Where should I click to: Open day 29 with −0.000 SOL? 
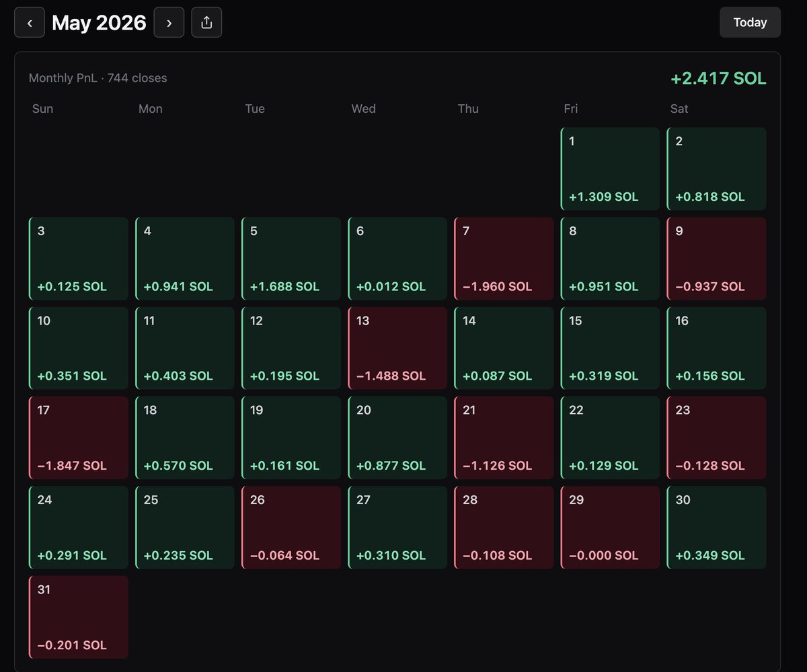611,528
